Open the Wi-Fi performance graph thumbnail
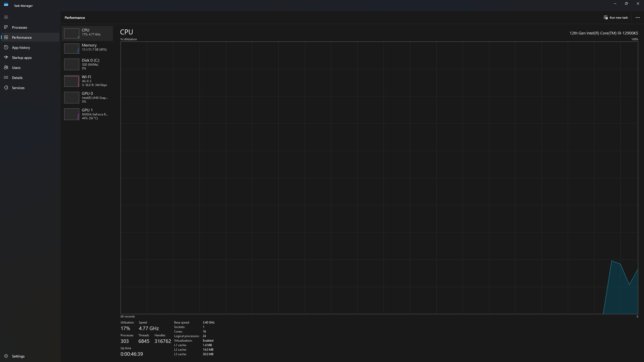This screenshot has width=644, height=362. tap(71, 81)
